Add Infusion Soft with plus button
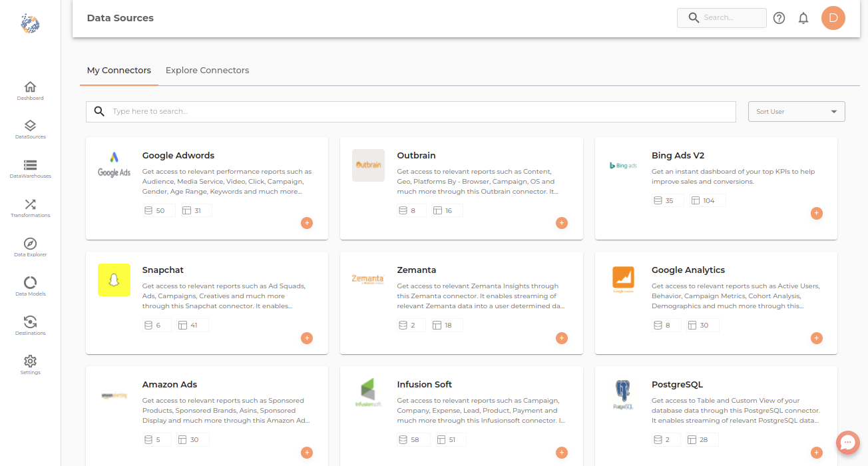Viewport: 868px width, 466px height. (562, 453)
